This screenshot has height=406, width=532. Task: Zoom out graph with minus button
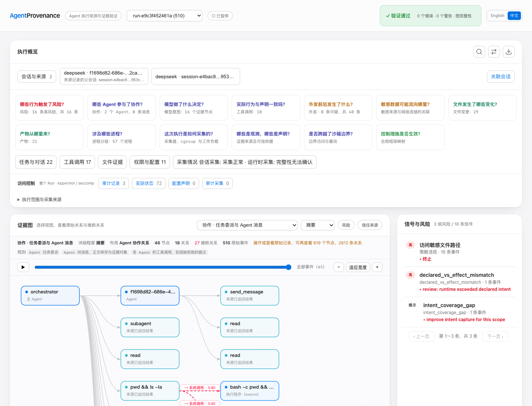[339, 267]
